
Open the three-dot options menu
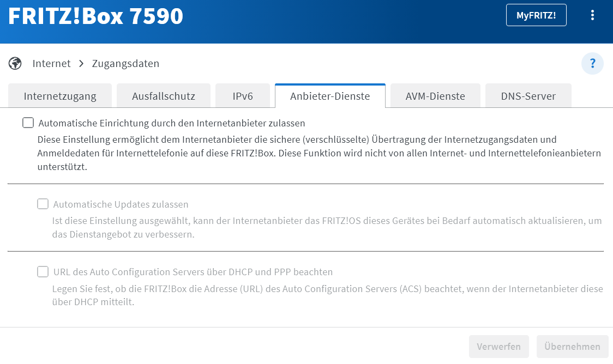(592, 15)
